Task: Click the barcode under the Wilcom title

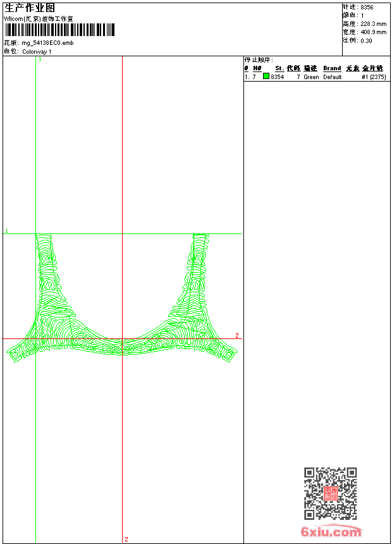Action: coord(60,30)
